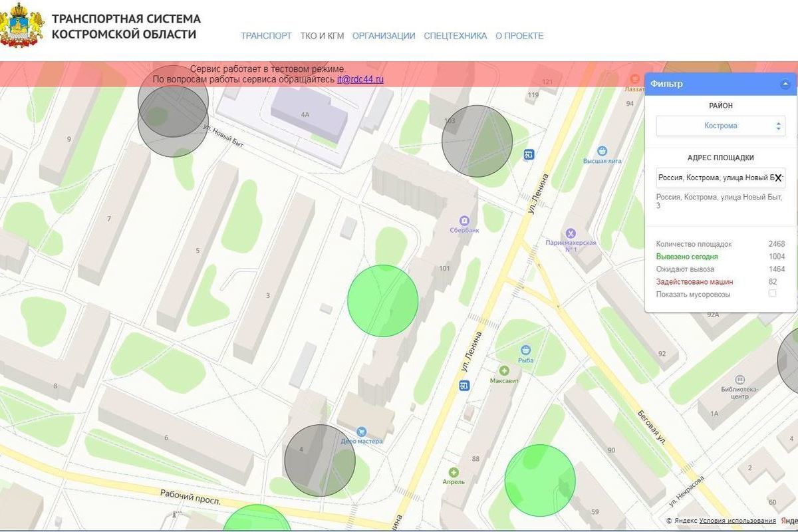Click the green circle below Рабочий просп. label

pyautogui.click(x=257, y=519)
